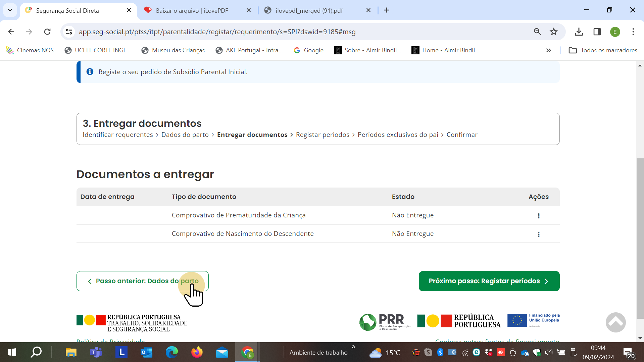
Task: Launch Outlook from the taskbar
Action: coord(146,352)
